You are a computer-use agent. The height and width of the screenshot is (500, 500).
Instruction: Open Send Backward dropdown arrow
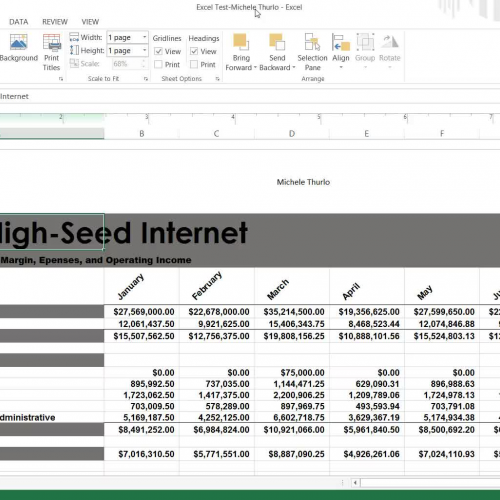pos(294,68)
